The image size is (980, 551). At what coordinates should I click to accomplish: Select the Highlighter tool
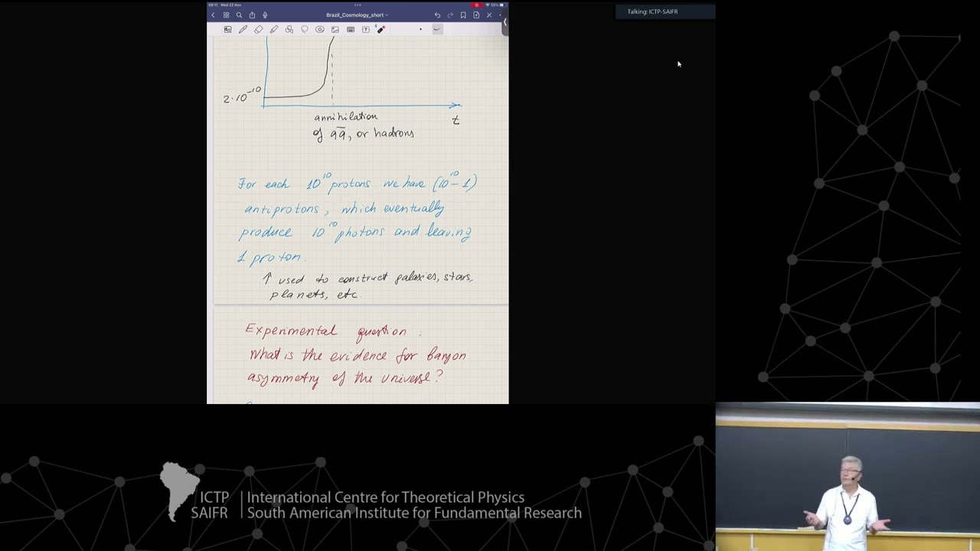point(273,29)
